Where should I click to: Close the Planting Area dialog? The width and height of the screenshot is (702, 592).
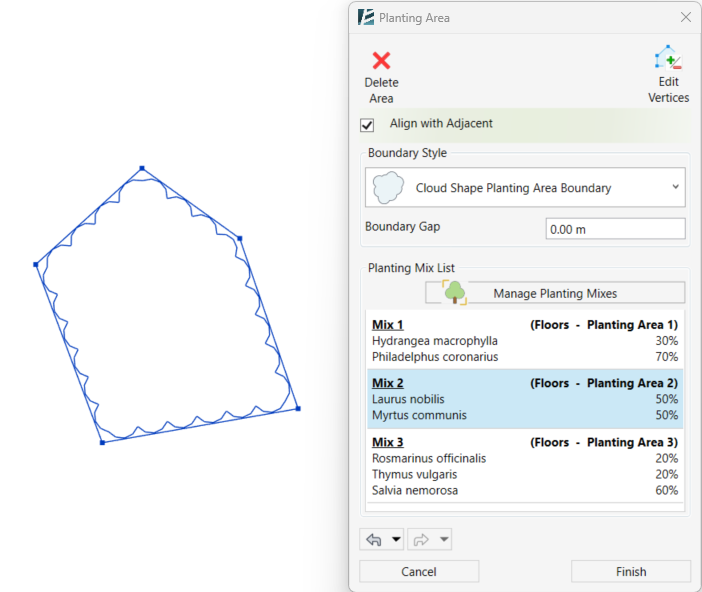[686, 17]
